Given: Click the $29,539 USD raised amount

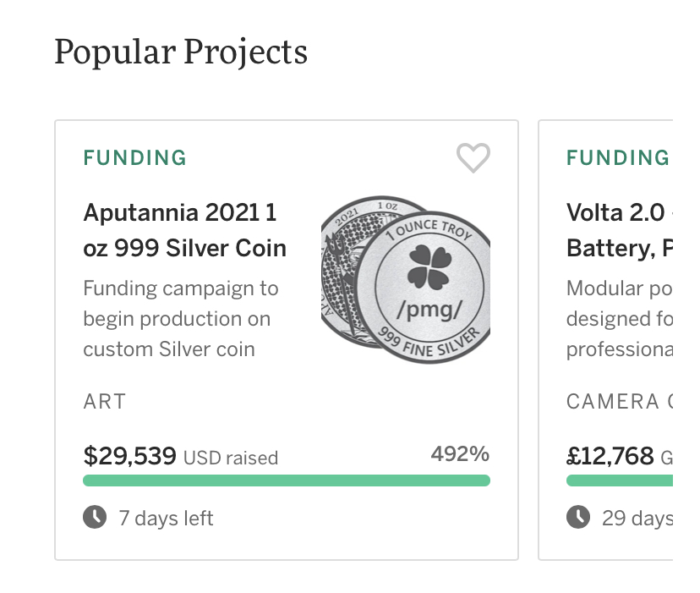Looking at the screenshot, I should pyautogui.click(x=180, y=457).
